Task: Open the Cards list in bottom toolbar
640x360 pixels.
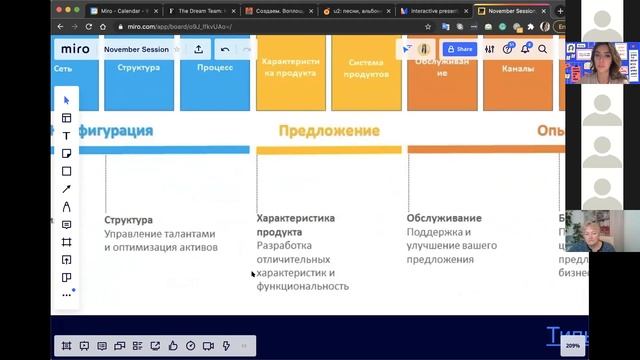Action: (x=138, y=346)
